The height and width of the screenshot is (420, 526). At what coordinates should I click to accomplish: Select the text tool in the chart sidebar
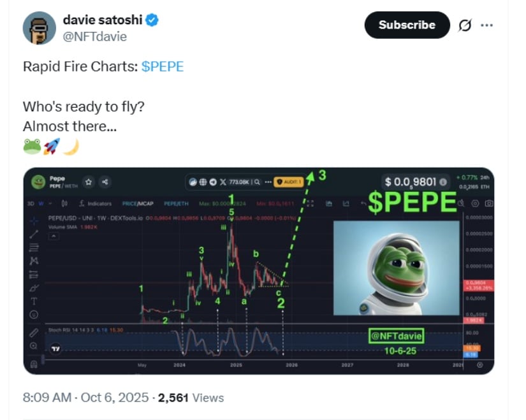(x=34, y=301)
